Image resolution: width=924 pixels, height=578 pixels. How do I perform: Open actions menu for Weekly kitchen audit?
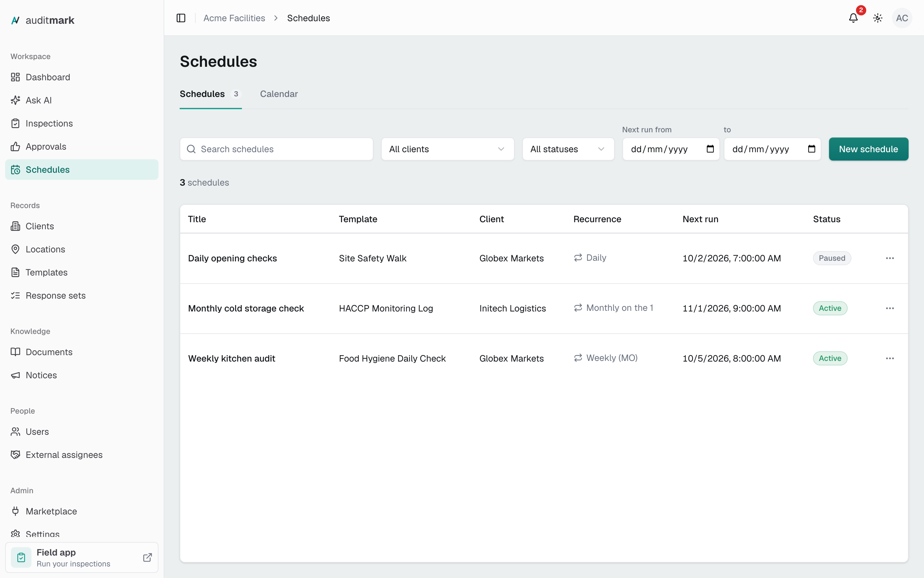click(x=890, y=359)
